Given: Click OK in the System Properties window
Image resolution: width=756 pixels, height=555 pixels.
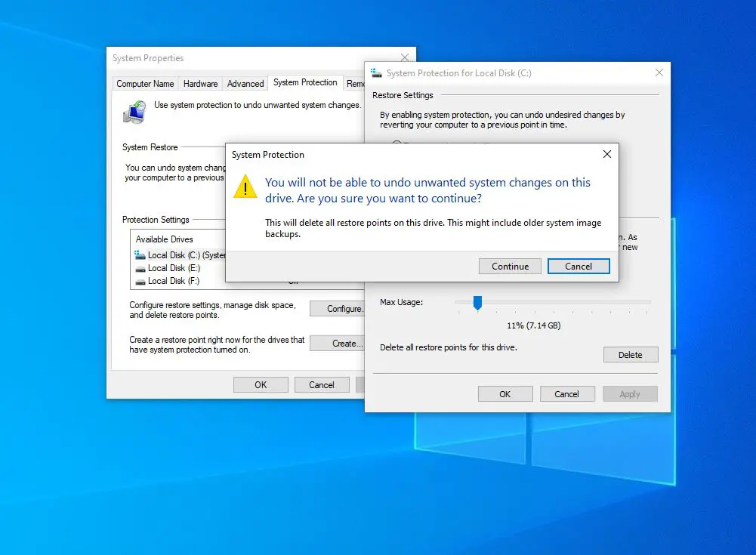Looking at the screenshot, I should click(260, 384).
